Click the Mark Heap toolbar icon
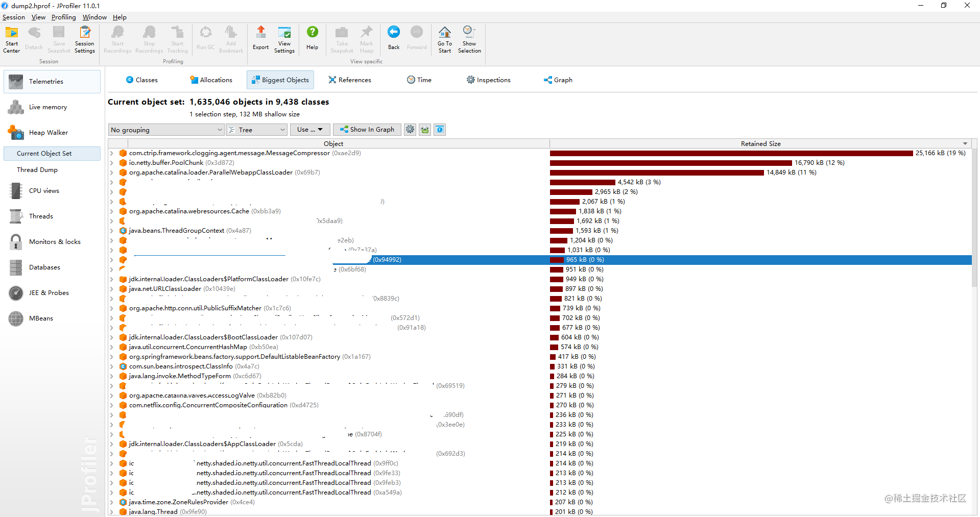The width and height of the screenshot is (980, 517). (367, 39)
